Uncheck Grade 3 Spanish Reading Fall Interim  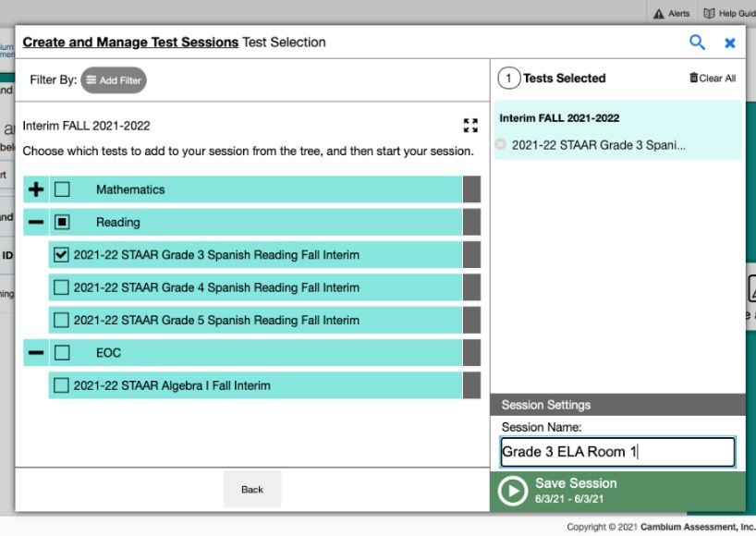(61, 254)
